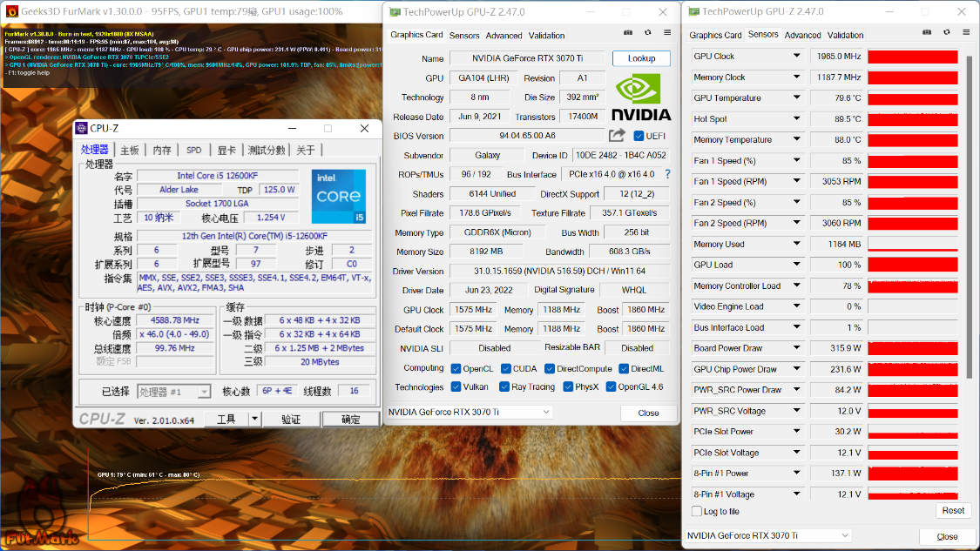The width and height of the screenshot is (980, 551).
Task: Open the Fan 1 Speed (%) sensor dropdown arrow
Action: pos(796,160)
